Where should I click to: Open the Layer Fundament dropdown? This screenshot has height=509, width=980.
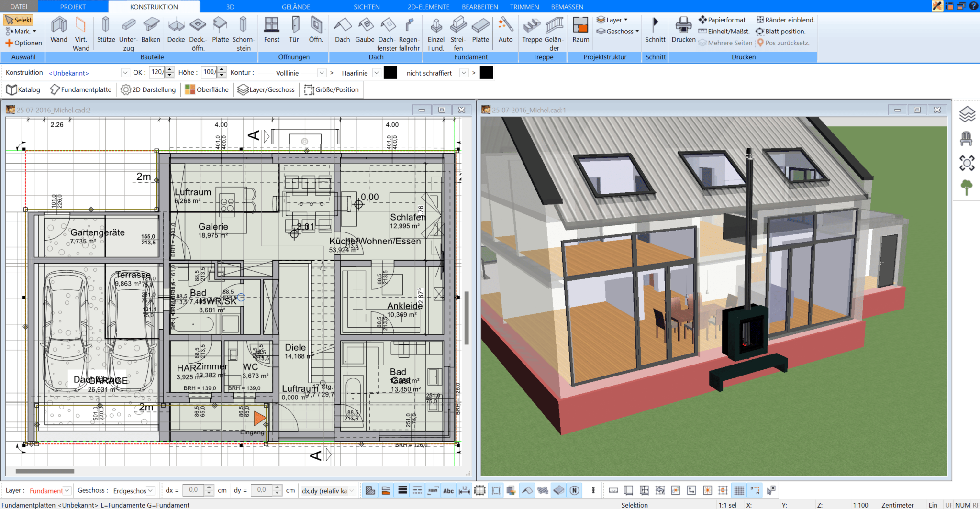click(67, 490)
